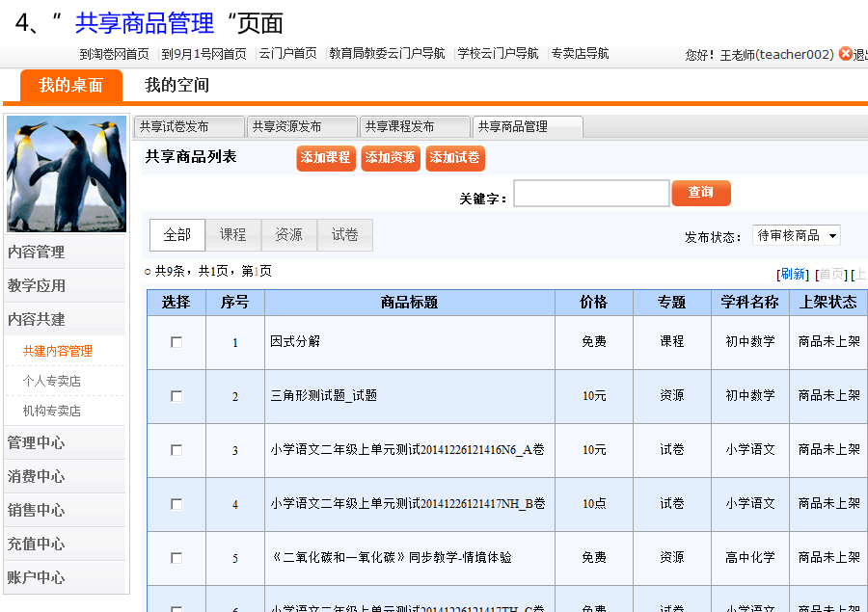Open the 发布状态 dropdown
This screenshot has width=868, height=612.
(796, 236)
